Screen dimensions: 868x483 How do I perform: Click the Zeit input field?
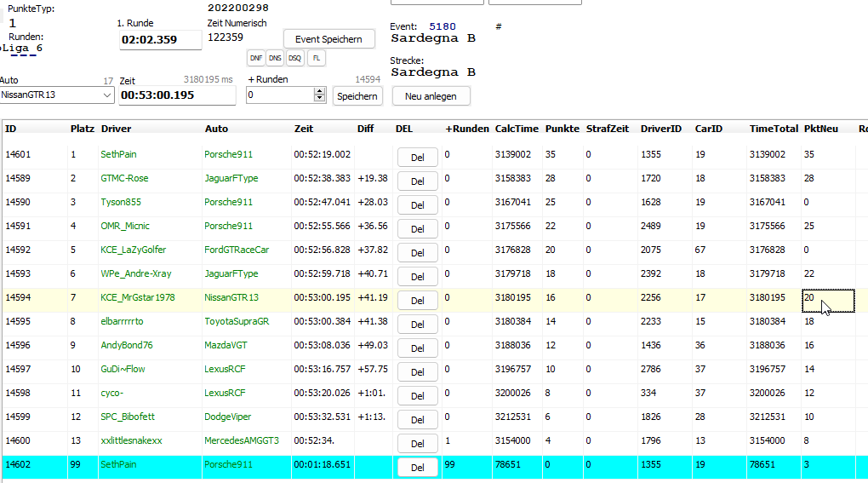point(176,95)
